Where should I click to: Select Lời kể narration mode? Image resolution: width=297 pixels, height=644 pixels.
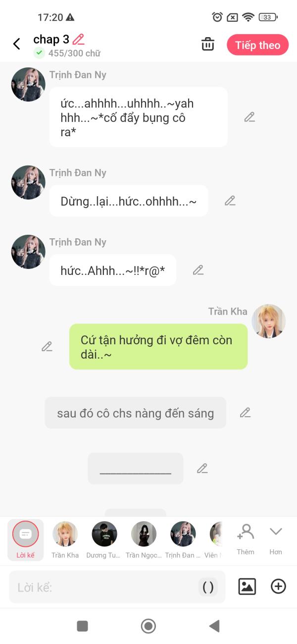click(x=25, y=539)
